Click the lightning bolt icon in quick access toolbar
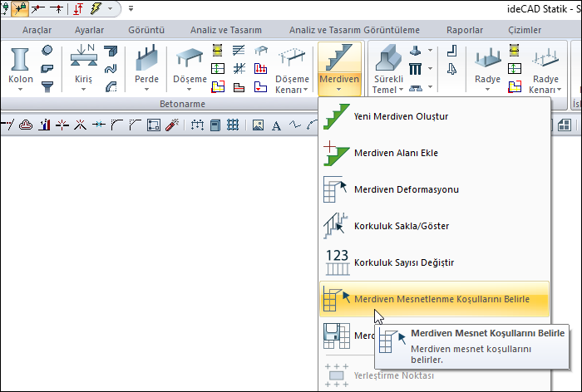582x392 pixels. point(97,9)
